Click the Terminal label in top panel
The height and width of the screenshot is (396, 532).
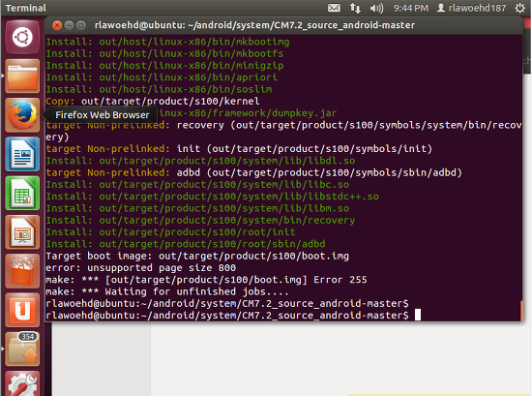(26, 8)
